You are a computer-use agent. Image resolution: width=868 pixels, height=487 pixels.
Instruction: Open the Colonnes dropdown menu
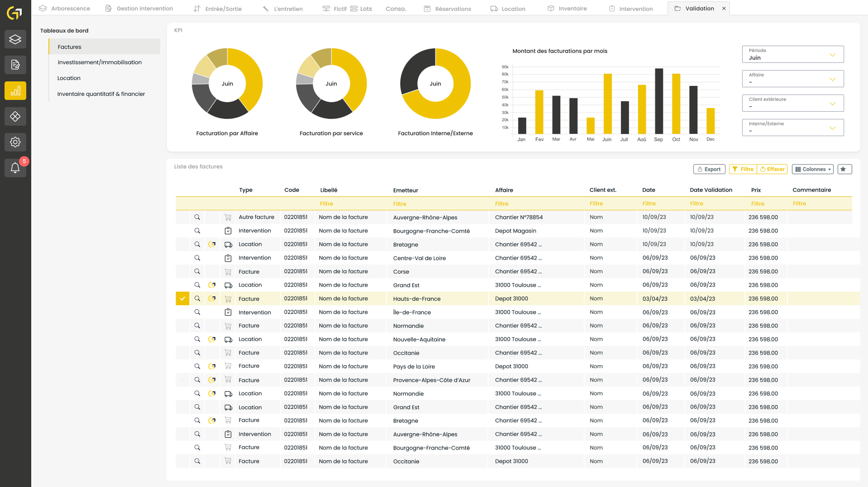tap(812, 169)
